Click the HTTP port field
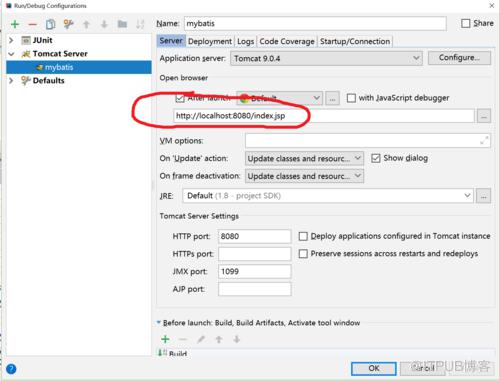 [255, 236]
